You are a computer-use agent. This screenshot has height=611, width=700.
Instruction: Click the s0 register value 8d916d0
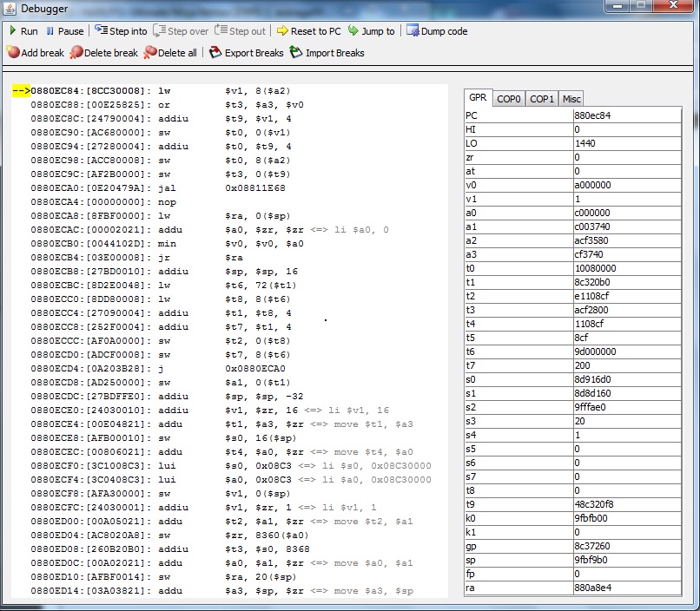[x=627, y=379]
